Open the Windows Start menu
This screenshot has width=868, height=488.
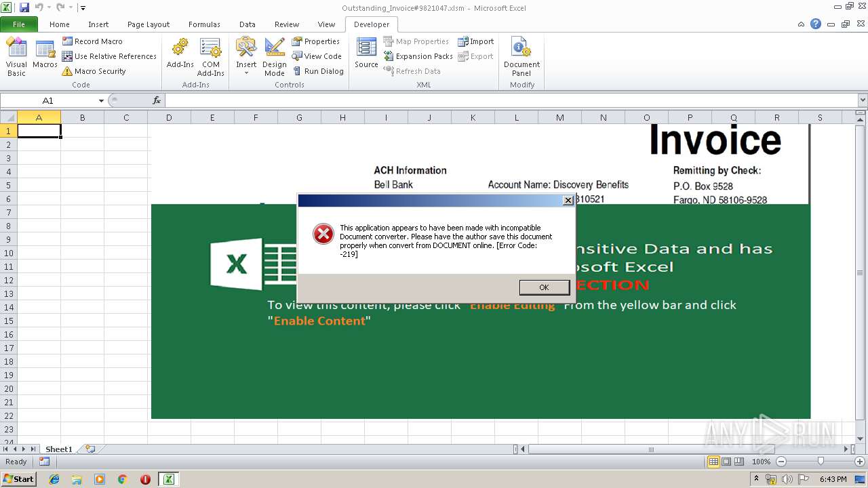point(18,479)
